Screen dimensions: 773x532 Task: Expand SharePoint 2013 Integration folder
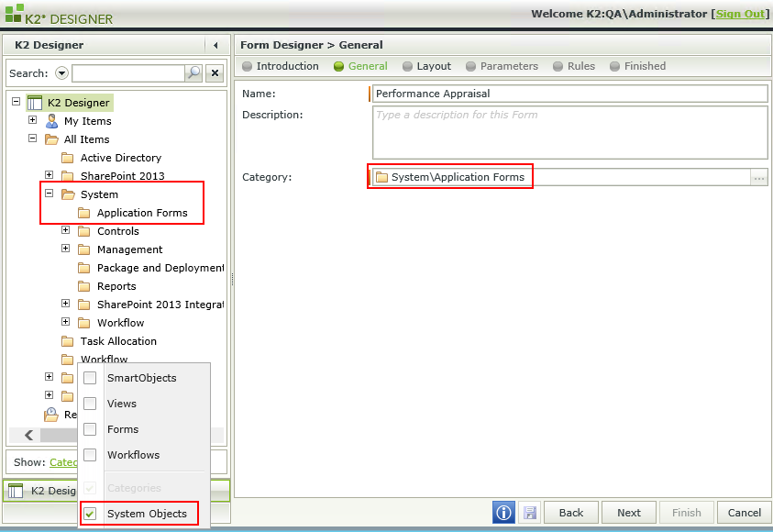point(66,304)
